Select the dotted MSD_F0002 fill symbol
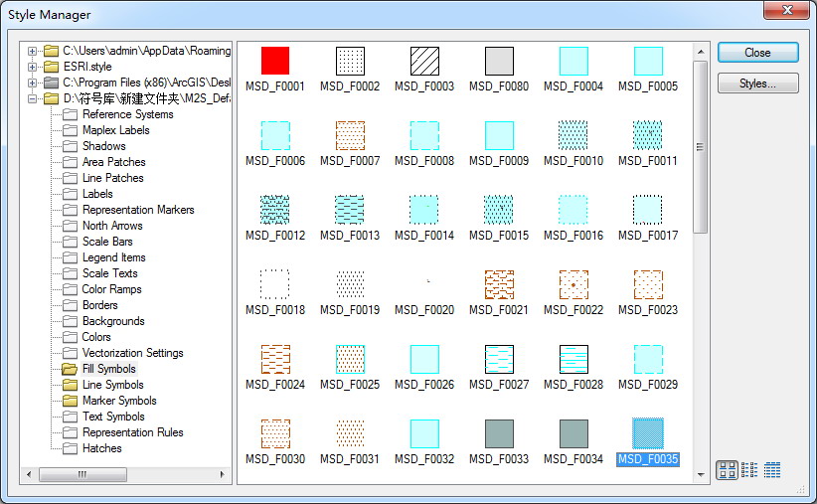817x504 pixels. pyautogui.click(x=350, y=61)
